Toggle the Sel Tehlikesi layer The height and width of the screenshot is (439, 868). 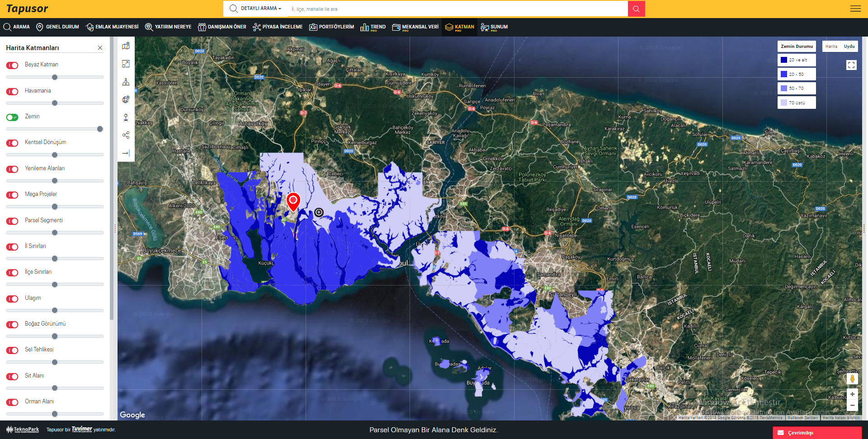[x=12, y=350]
